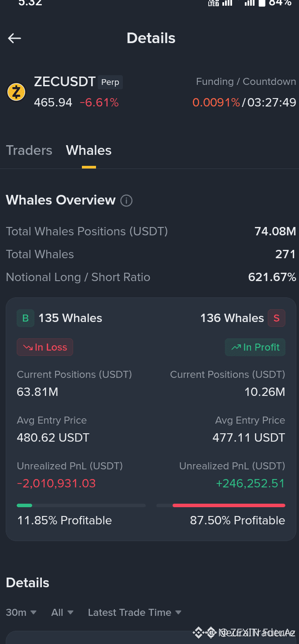299x644 pixels.
Task: Tap the funding rate 0.0091% value
Action: click(216, 102)
